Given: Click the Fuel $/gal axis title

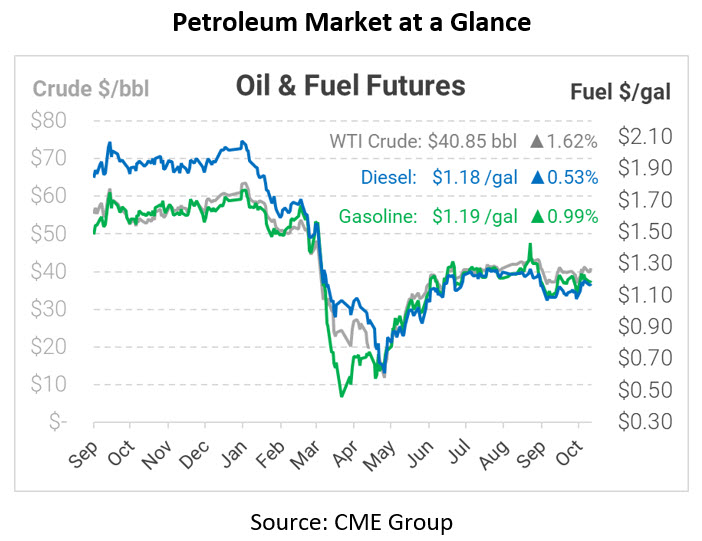Looking at the screenshot, I should [621, 93].
